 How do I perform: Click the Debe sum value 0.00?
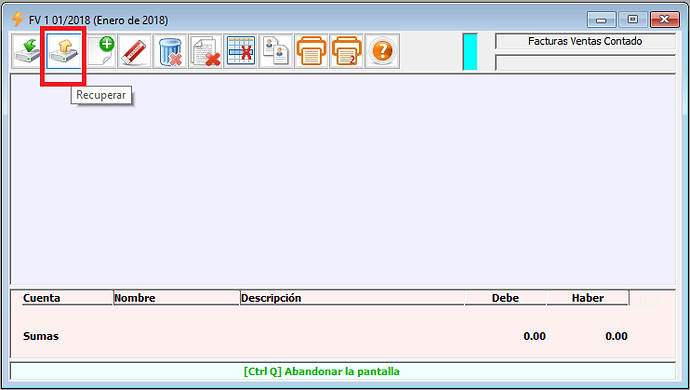coord(534,336)
